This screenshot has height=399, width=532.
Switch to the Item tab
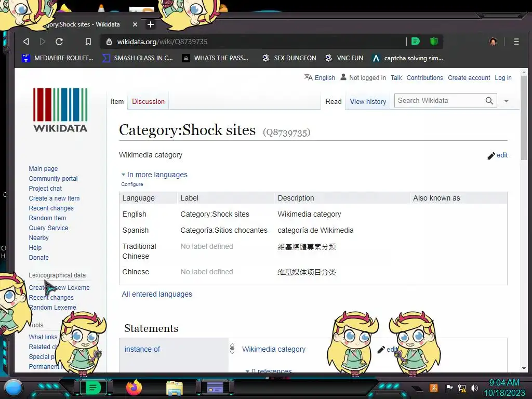[117, 101]
